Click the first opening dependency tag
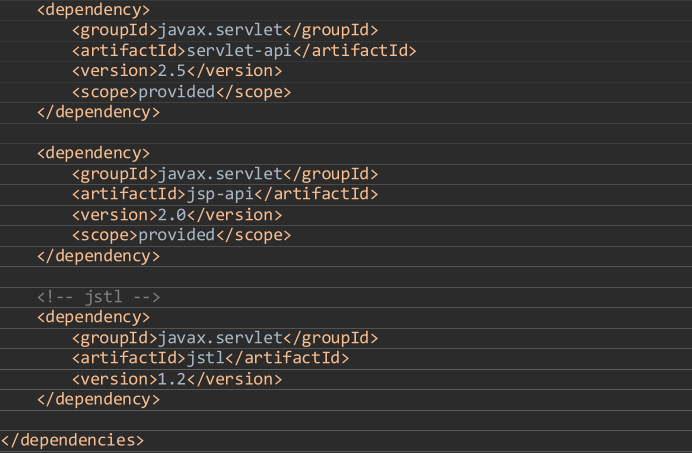This screenshot has width=692, height=453. [94, 10]
